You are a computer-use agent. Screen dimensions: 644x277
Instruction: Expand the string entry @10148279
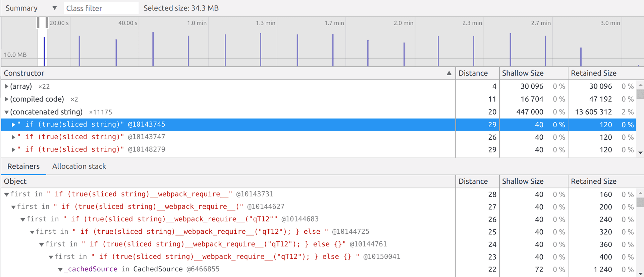[13, 150]
